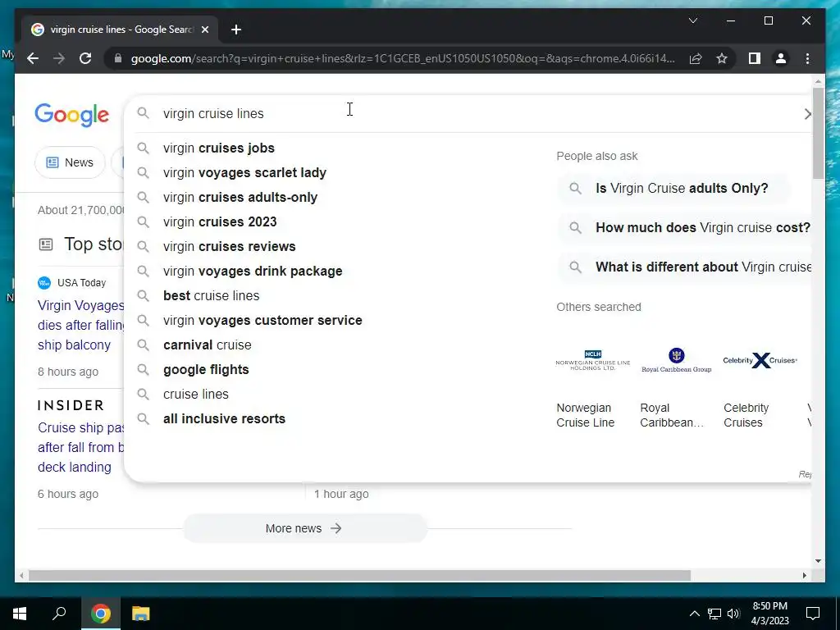Click the magnifier icon in the search box
The width and height of the screenshot is (840, 630).
143,113
